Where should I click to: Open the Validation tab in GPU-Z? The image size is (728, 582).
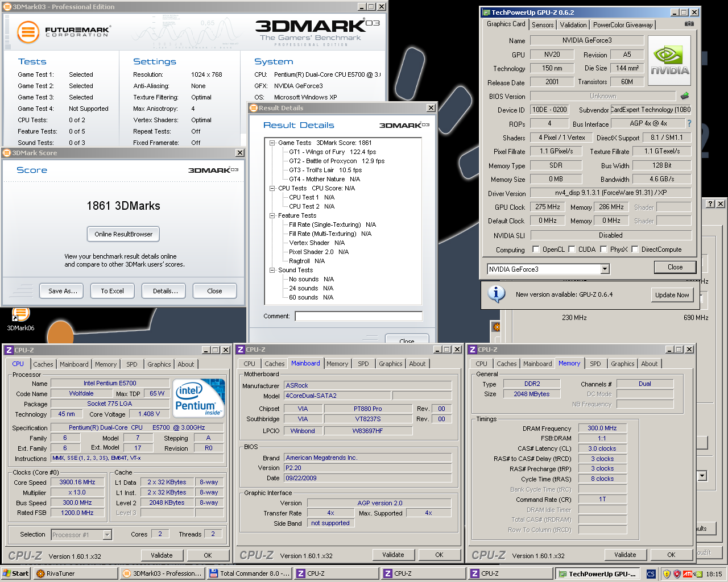[x=573, y=25]
